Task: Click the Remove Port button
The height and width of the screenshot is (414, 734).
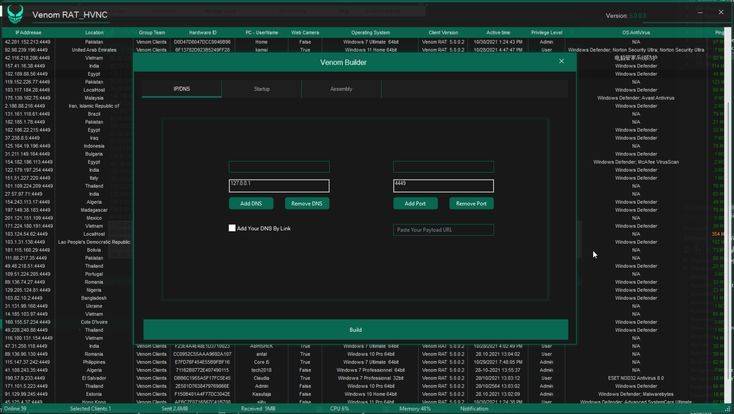Action: 471,203
